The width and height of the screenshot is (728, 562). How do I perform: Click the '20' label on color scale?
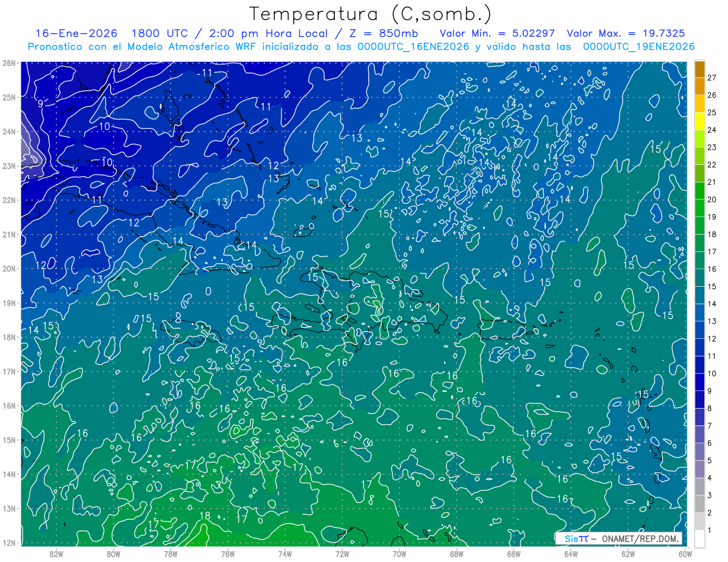pyautogui.click(x=712, y=199)
